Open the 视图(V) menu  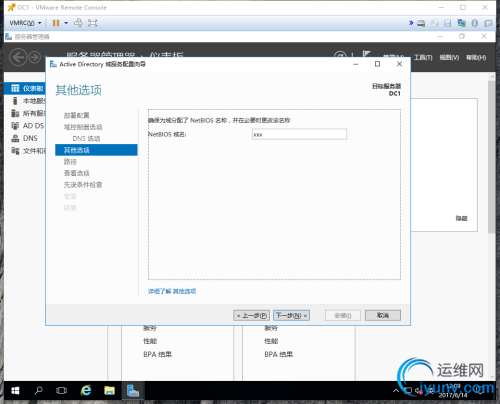click(449, 58)
